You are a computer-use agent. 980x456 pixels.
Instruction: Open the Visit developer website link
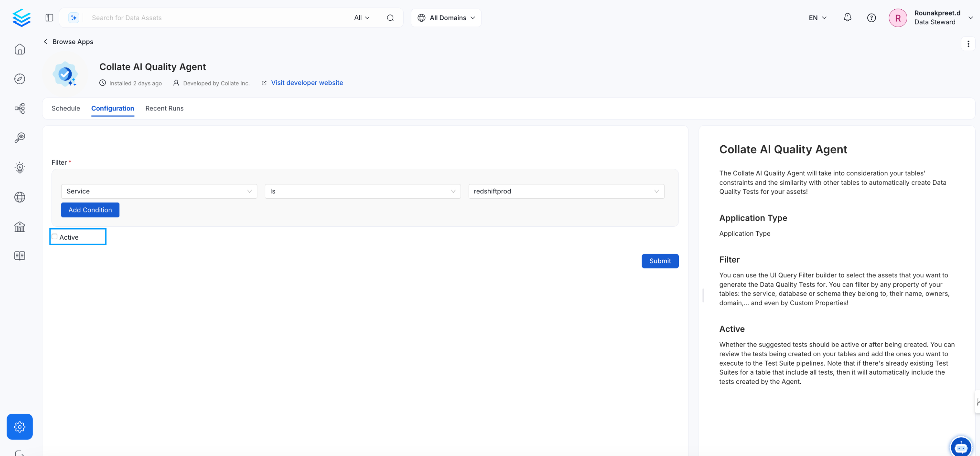pos(307,83)
